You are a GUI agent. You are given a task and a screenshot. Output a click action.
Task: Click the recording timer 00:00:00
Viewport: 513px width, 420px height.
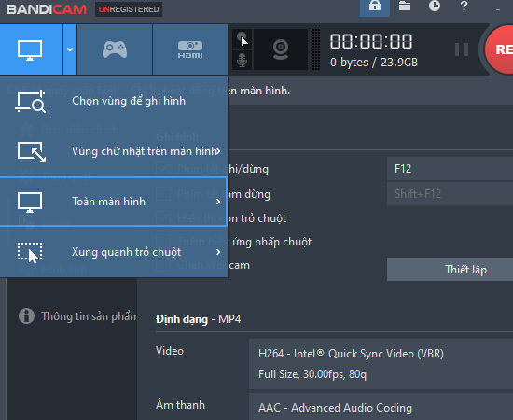point(371,42)
